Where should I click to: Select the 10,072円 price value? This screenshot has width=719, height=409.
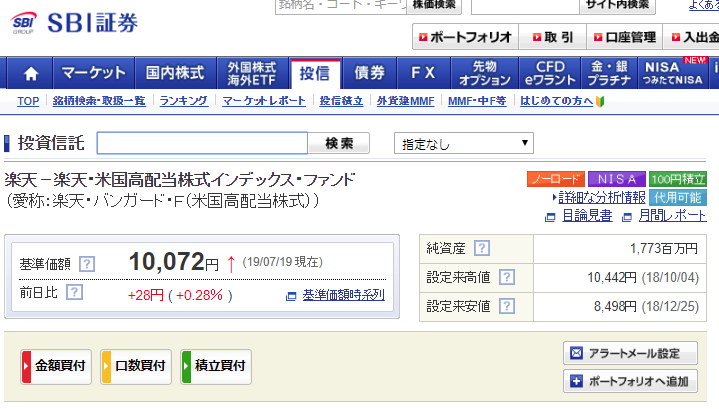pyautogui.click(x=173, y=262)
